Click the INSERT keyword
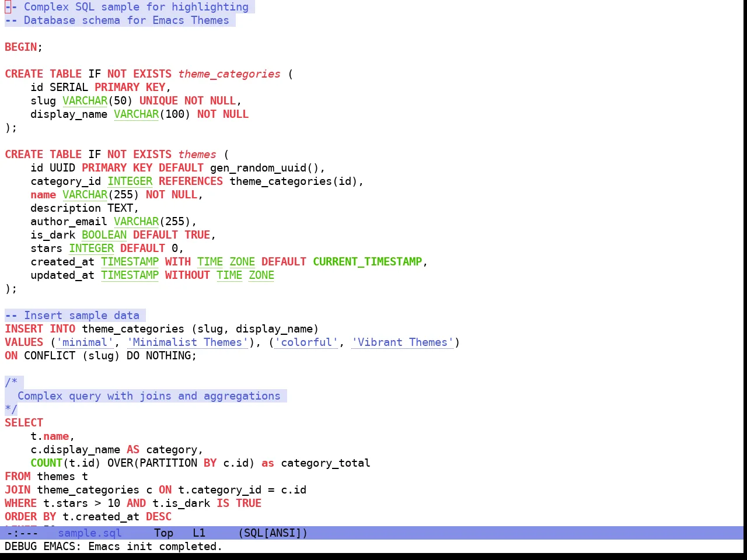 24,329
